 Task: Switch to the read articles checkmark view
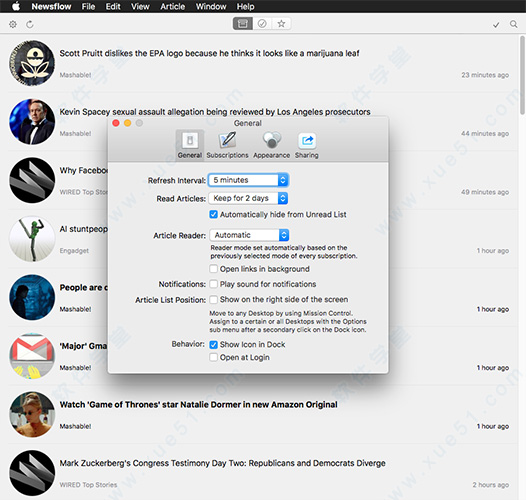[x=262, y=23]
